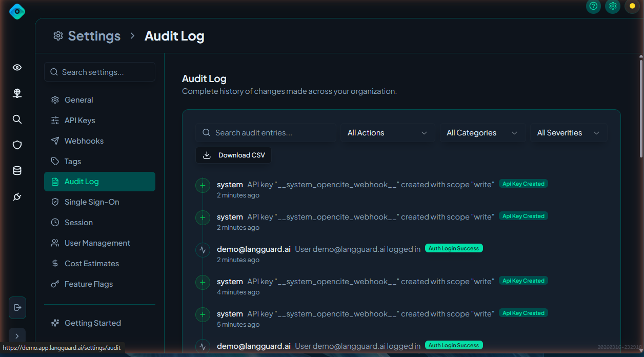Click the database icon in left rail

click(x=17, y=171)
